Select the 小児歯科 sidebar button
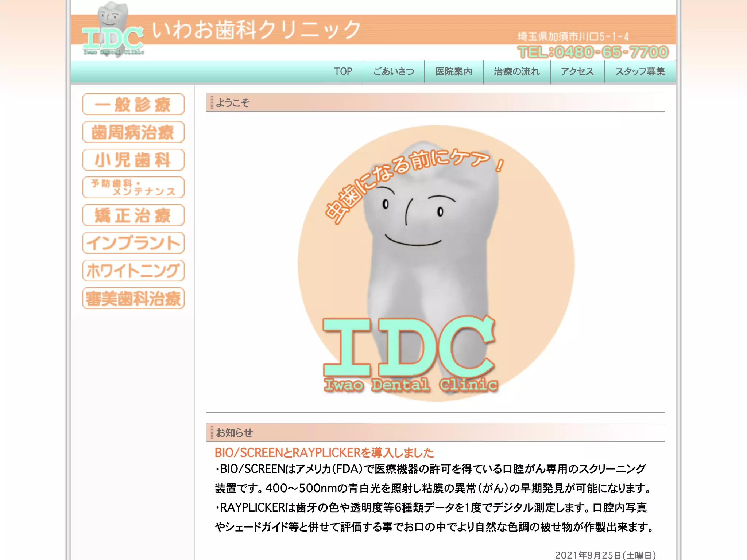 pyautogui.click(x=133, y=160)
